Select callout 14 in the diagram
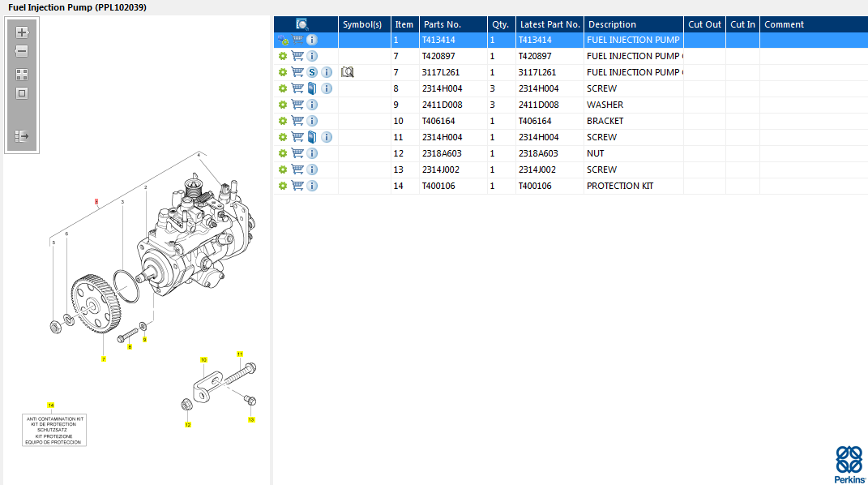Screen dimensions: 868x485 click(x=50, y=405)
